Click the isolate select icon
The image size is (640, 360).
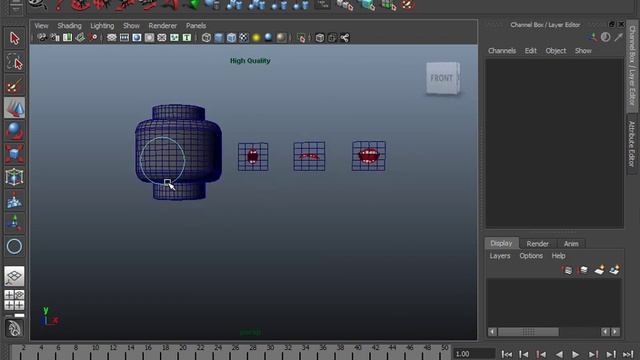301,38
